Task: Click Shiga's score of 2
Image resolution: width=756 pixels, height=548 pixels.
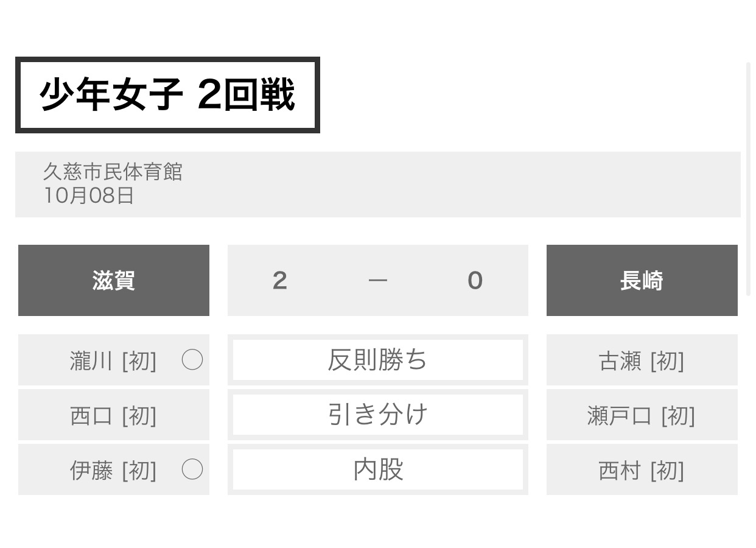Action: click(280, 281)
